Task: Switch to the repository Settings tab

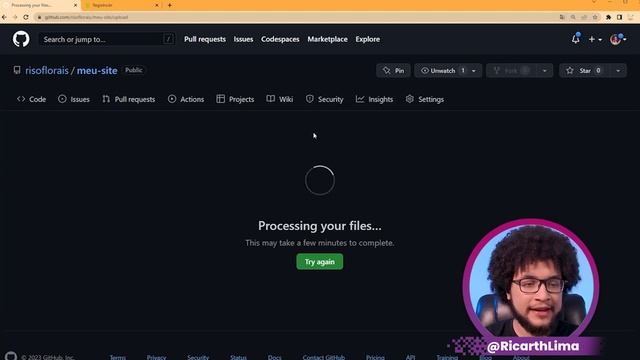Action: pyautogui.click(x=425, y=99)
